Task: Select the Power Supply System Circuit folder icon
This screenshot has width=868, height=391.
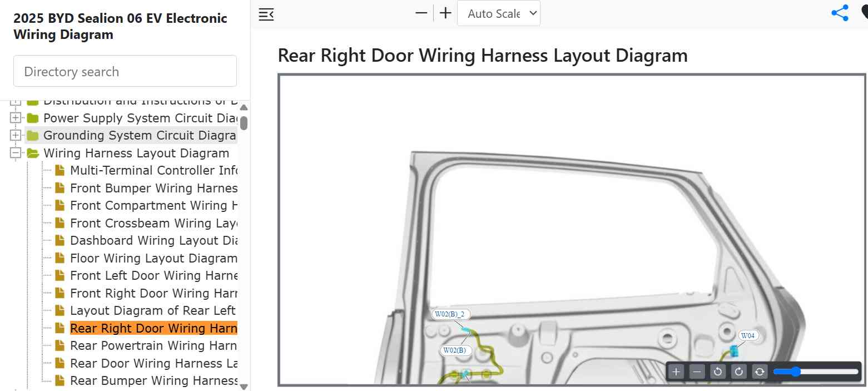Action: pyautogui.click(x=33, y=118)
